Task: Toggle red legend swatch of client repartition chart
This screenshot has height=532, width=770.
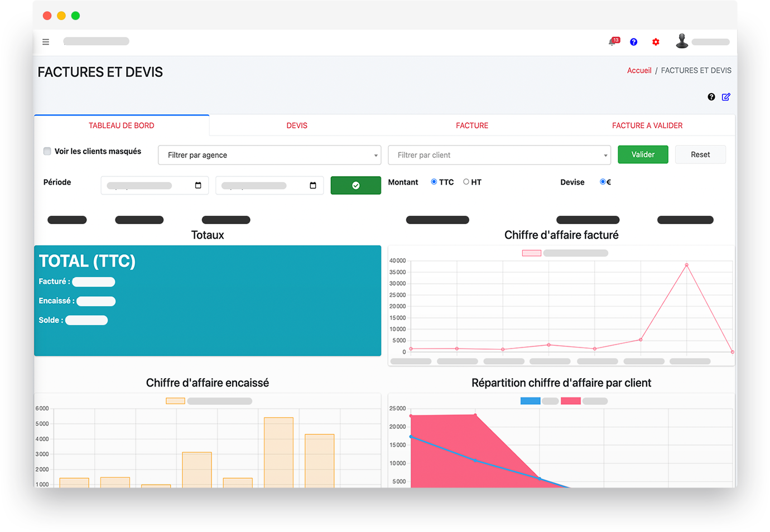Action: [570, 401]
